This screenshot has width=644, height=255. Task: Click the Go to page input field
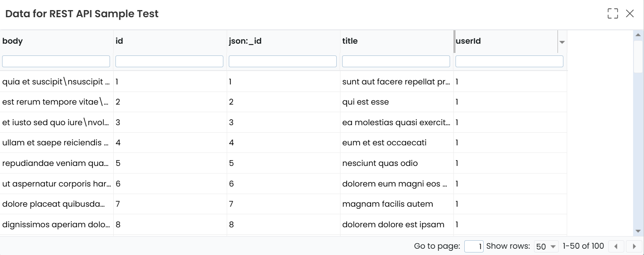pyautogui.click(x=474, y=247)
